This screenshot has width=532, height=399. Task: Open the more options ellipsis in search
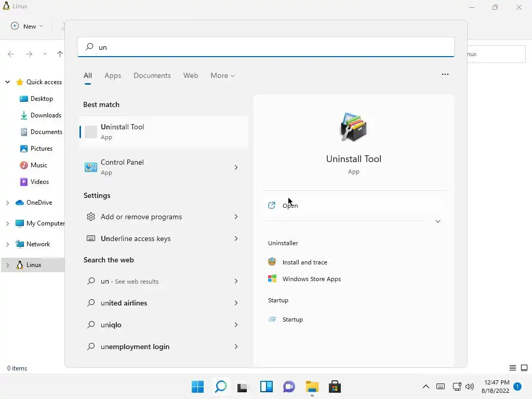tap(445, 74)
